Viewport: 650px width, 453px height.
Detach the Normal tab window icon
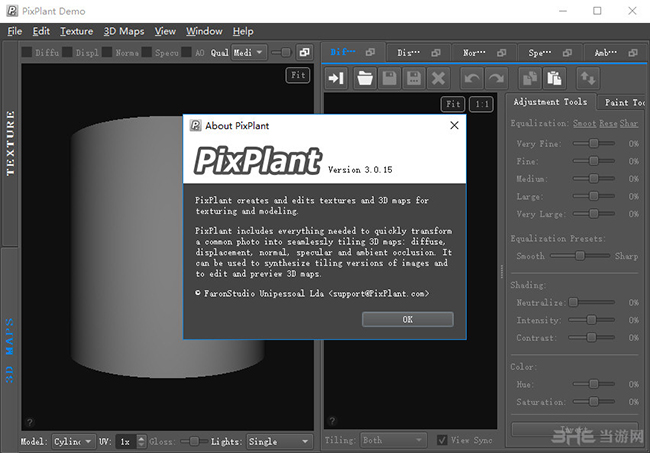pos(502,53)
